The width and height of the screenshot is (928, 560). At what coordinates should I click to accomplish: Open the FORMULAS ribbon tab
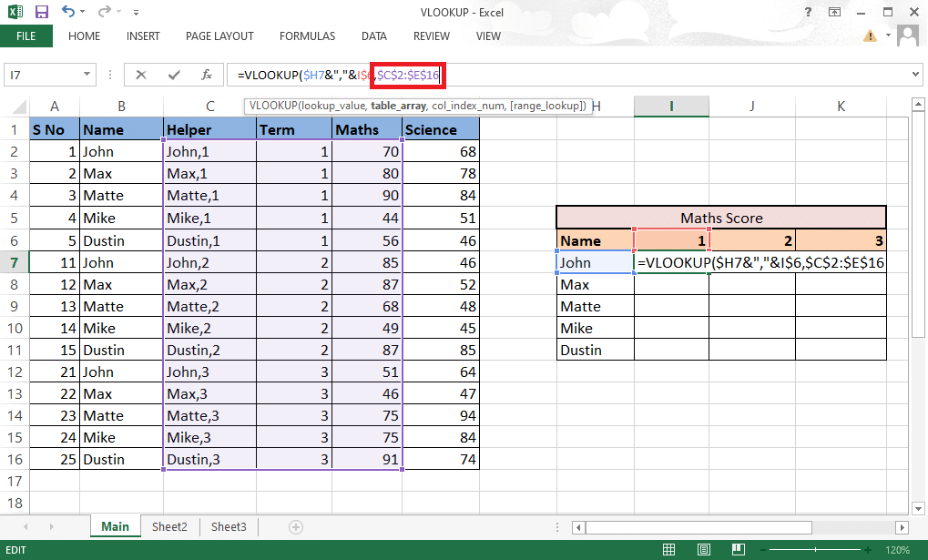(x=307, y=36)
